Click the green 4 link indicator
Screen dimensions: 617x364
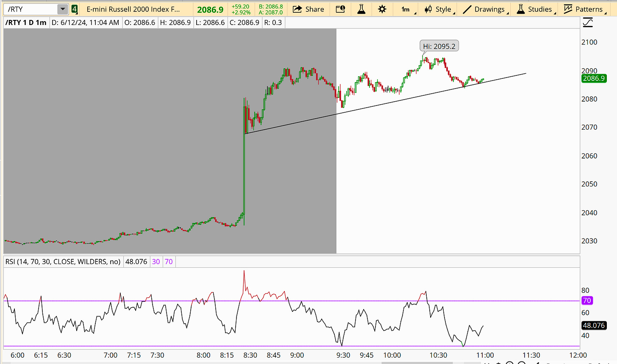coord(74,9)
